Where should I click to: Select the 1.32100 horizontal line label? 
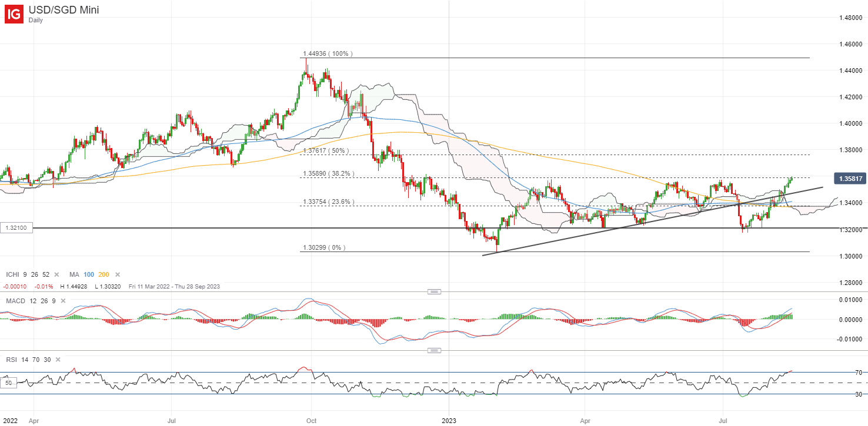[16, 227]
